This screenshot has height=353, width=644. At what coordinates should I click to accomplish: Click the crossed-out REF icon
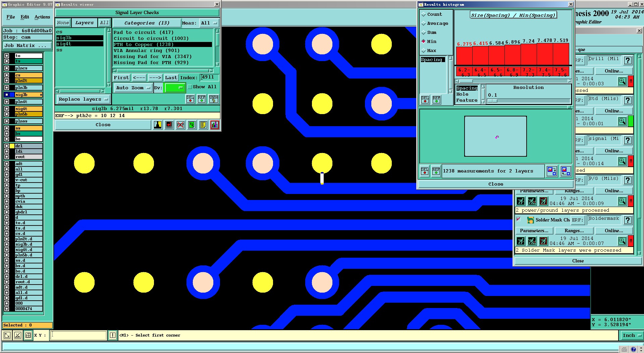[180, 125]
